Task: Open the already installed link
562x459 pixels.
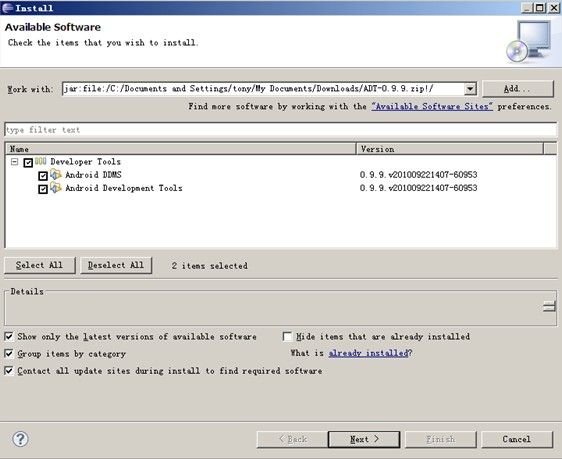Action: point(368,353)
